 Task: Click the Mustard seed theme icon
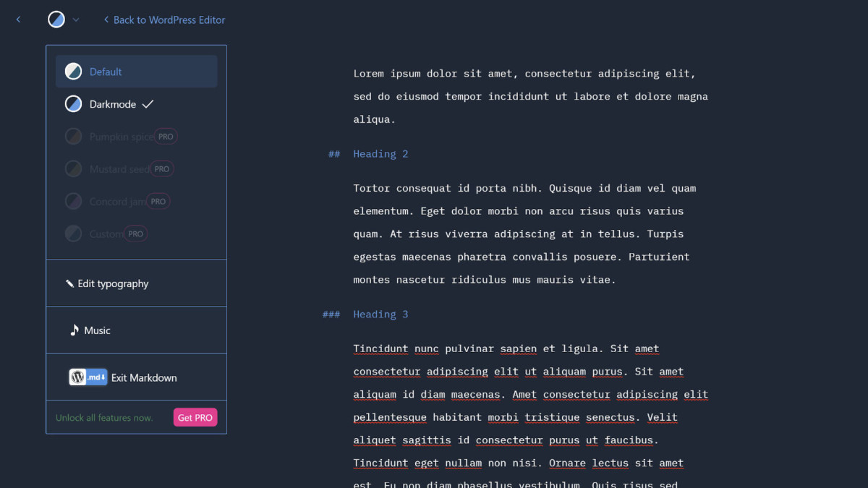coord(73,169)
